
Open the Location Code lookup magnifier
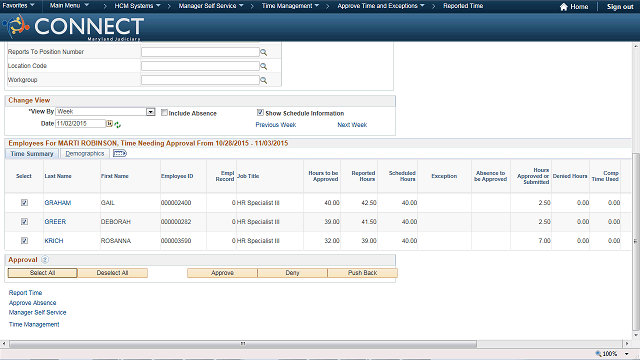pyautogui.click(x=264, y=66)
